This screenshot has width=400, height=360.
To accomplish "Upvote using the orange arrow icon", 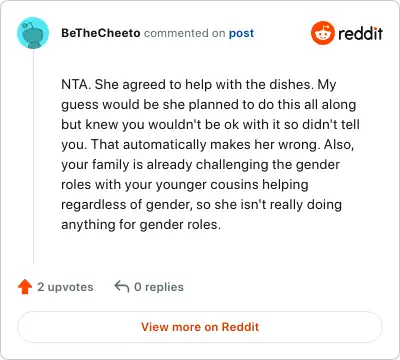I will pos(25,287).
